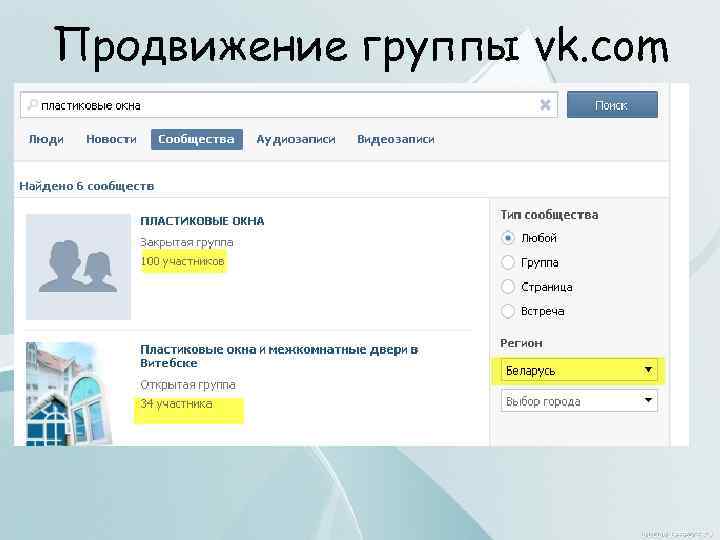Image resolution: width=720 pixels, height=540 pixels.
Task: Open the ПЛАСТИКОВЫЕ ОКНА group link
Action: pyautogui.click(x=202, y=221)
